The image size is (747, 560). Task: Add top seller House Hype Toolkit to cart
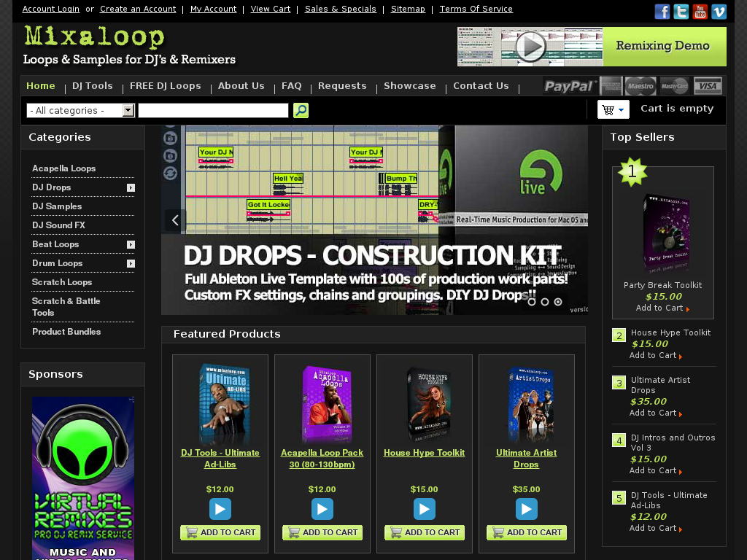[x=656, y=355]
